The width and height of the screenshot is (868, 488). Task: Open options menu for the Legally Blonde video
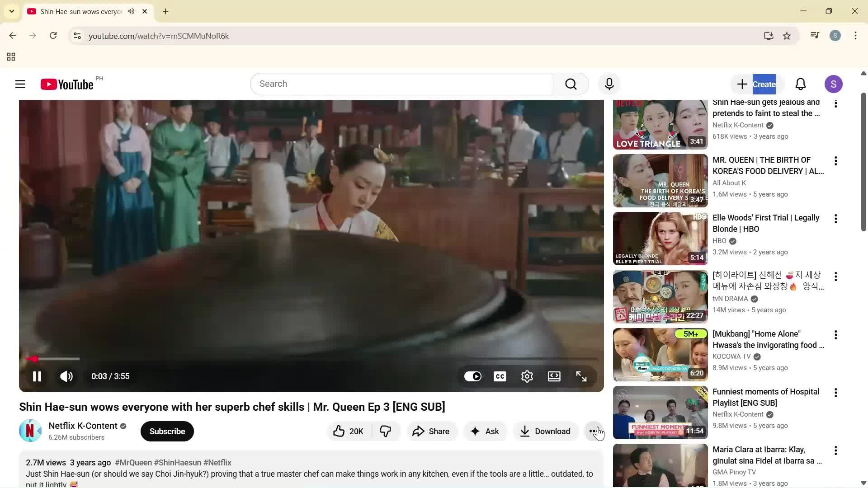tap(835, 219)
